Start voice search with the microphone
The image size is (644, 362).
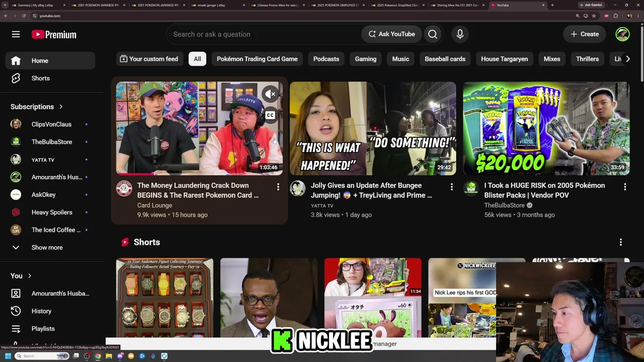[x=460, y=34]
